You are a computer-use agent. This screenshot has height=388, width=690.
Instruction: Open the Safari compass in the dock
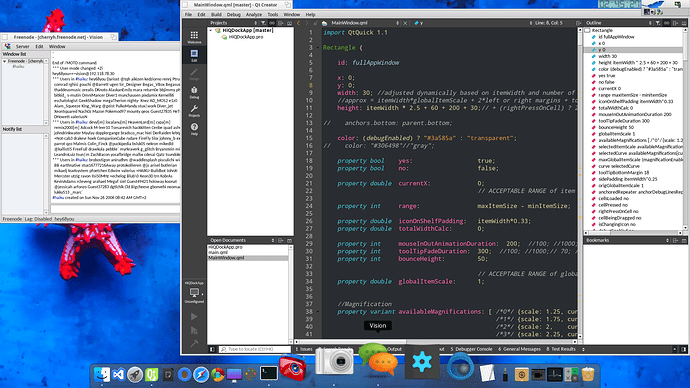pos(201,374)
